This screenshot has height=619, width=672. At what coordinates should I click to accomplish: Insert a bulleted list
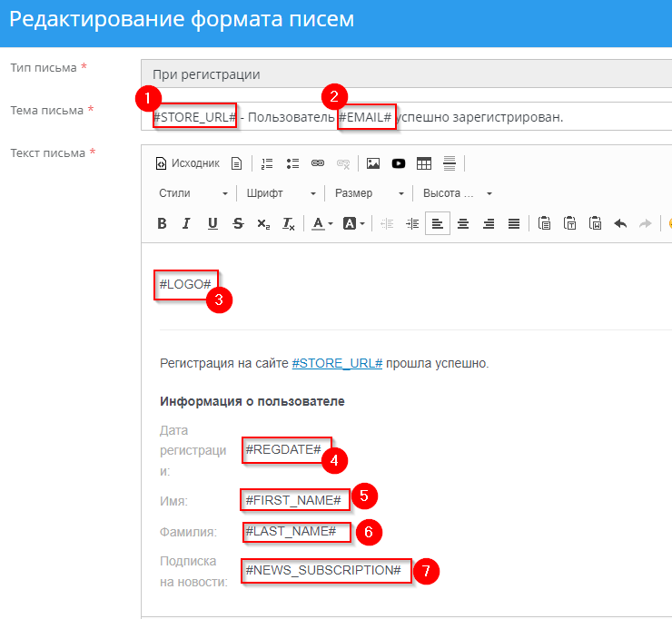click(292, 163)
